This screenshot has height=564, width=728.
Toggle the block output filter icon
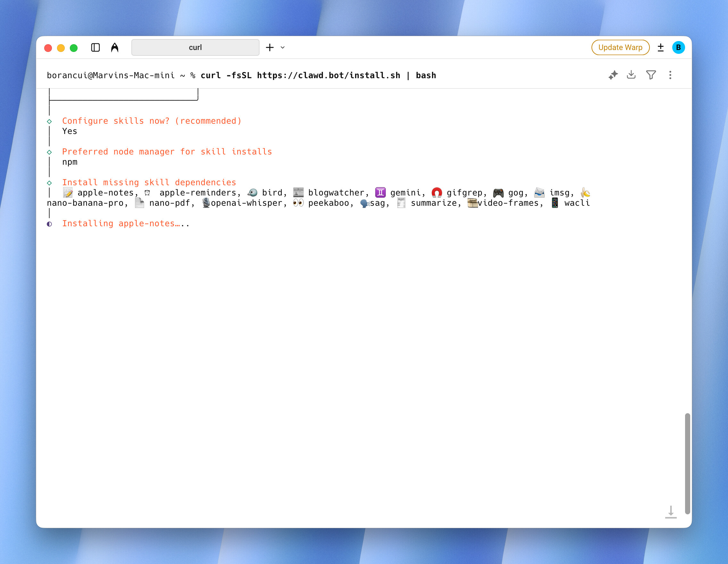[x=651, y=75]
